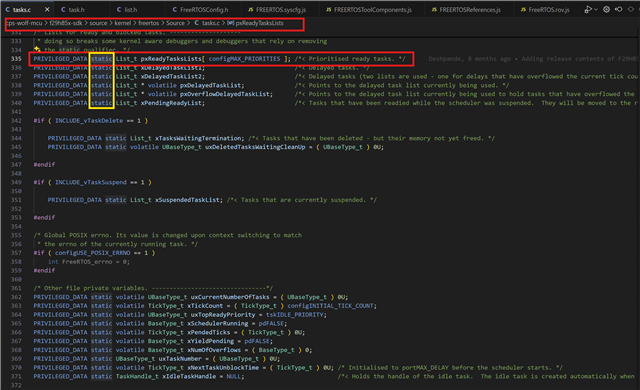Click xDelayedTaskList2 on line 337
640x390 pixels.
(172, 77)
